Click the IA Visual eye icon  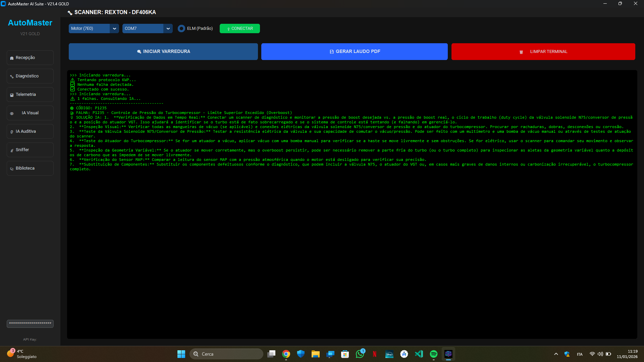(12, 113)
